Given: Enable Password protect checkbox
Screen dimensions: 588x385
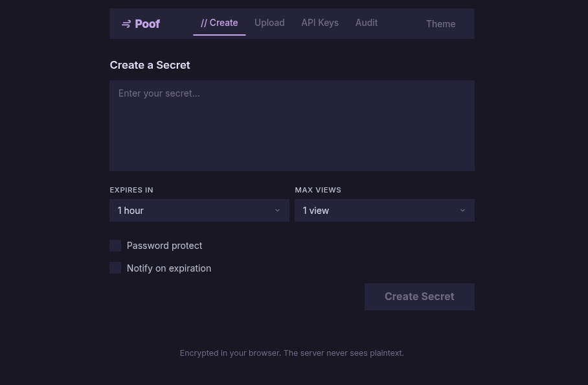Looking at the screenshot, I should coord(115,246).
